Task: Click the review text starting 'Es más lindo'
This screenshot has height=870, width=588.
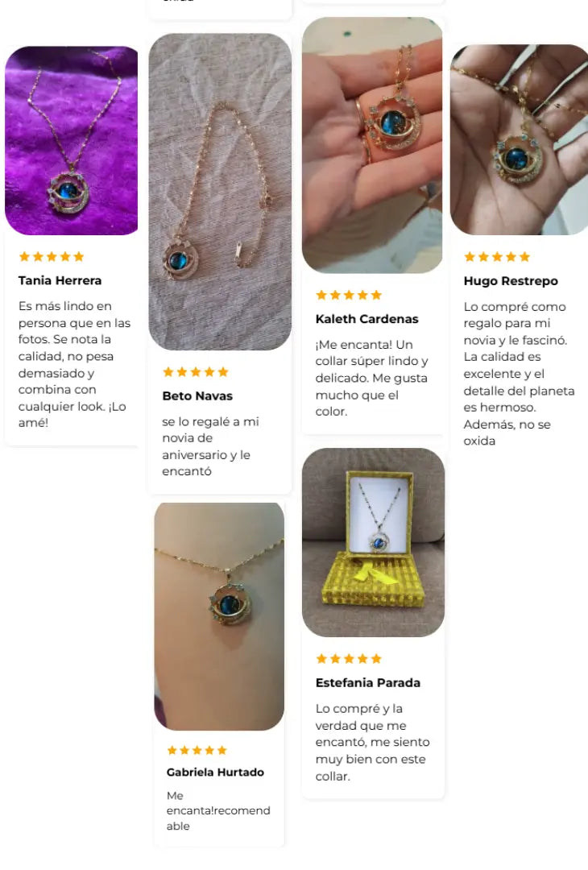Action: point(74,364)
